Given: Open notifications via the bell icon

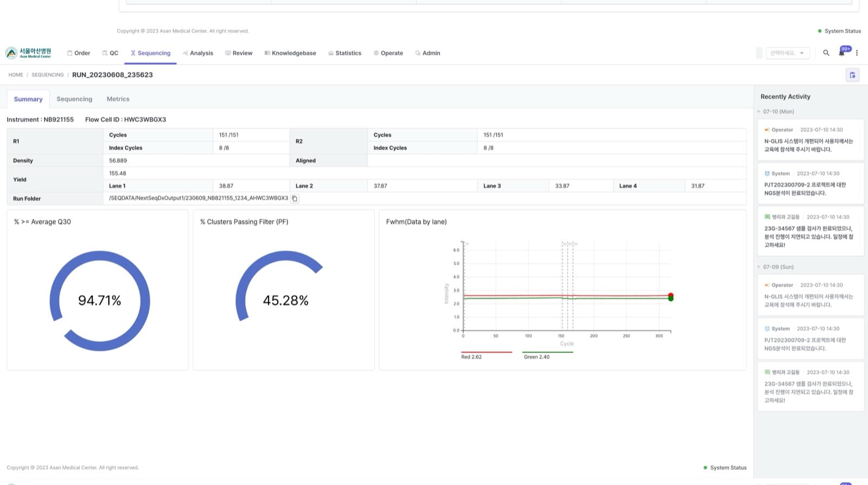Looking at the screenshot, I should (842, 52).
